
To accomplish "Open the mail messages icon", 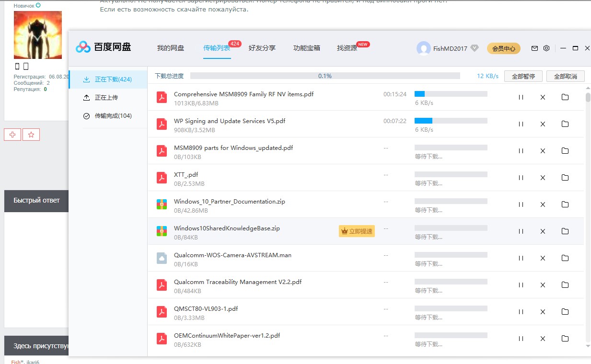I will pos(534,48).
